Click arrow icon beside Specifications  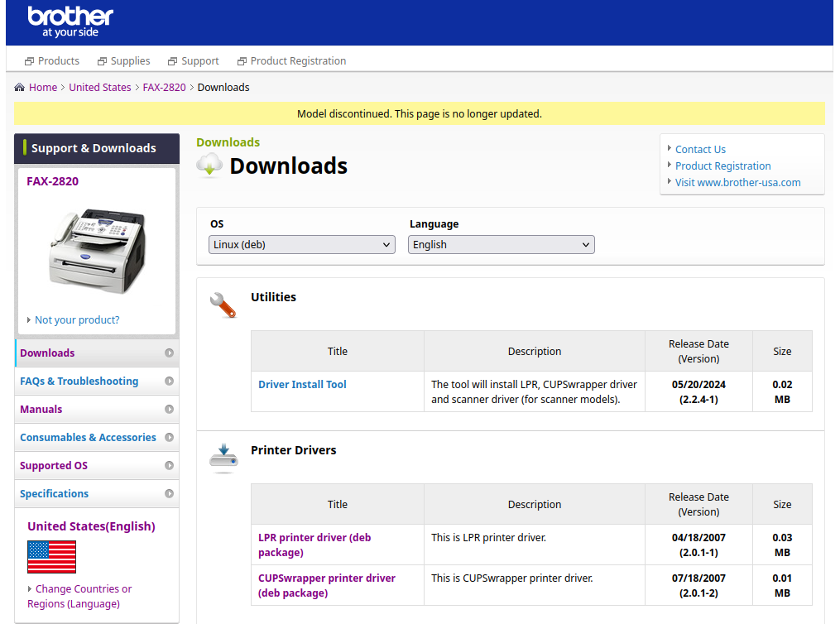(x=170, y=493)
